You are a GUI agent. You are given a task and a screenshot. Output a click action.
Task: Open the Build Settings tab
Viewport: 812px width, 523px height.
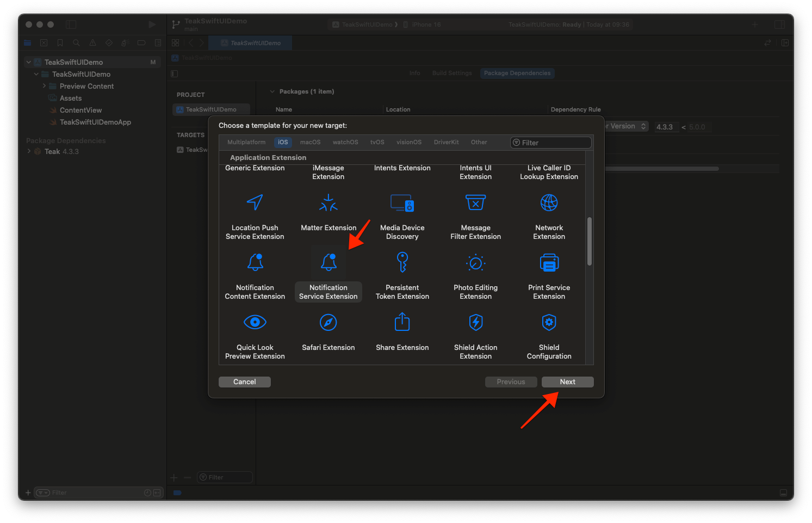pos(452,73)
